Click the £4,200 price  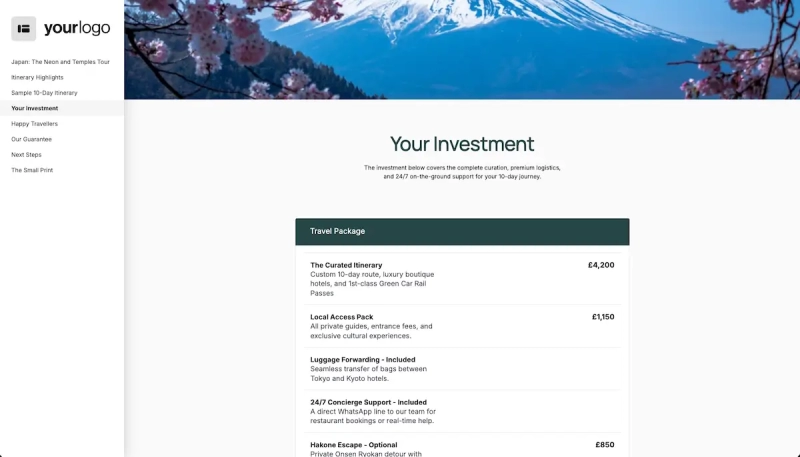tap(601, 265)
